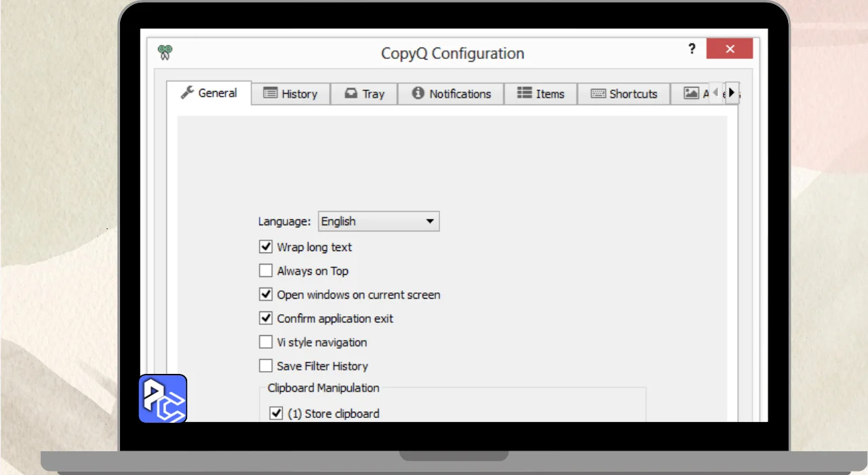Toggle (1) Store clipboard checkbox

[276, 413]
